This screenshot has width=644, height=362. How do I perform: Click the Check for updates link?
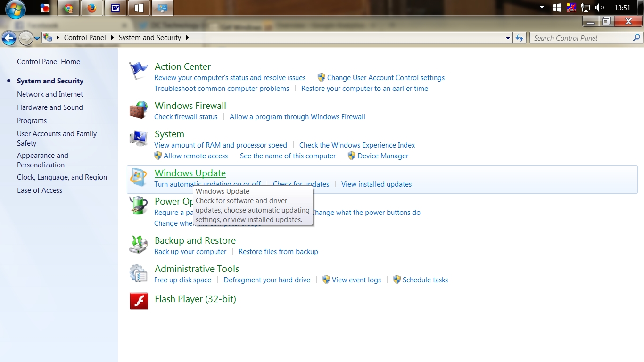pos(300,184)
